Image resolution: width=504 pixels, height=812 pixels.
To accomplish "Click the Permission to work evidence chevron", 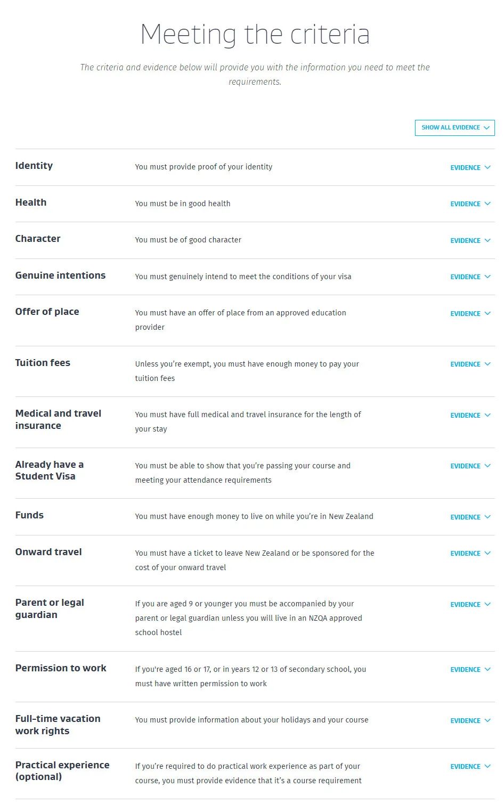I will click(487, 670).
